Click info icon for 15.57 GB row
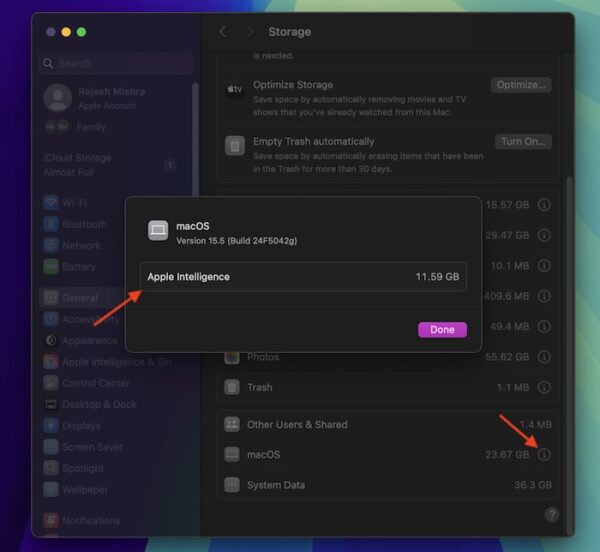This screenshot has height=552, width=600. [x=544, y=204]
